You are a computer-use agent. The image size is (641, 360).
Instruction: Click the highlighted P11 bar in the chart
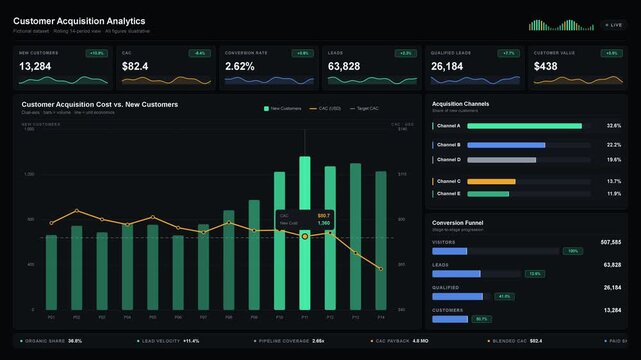pos(305,233)
